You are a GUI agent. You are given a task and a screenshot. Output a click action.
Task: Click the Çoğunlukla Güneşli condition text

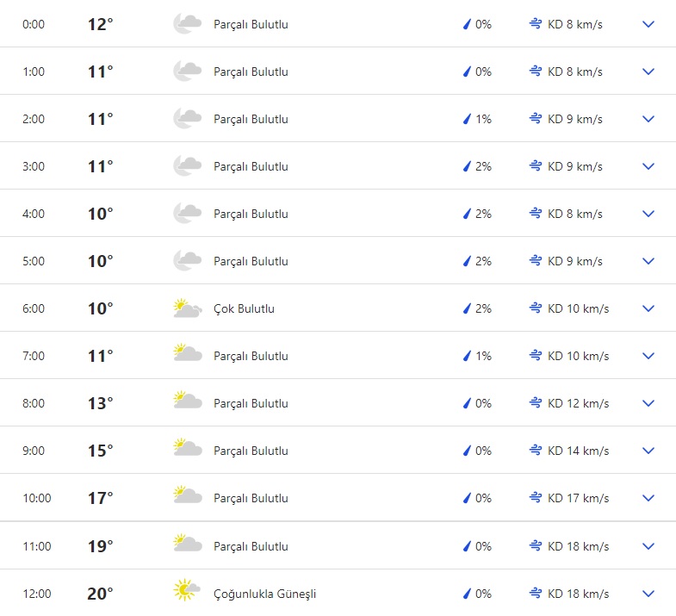tap(264, 594)
